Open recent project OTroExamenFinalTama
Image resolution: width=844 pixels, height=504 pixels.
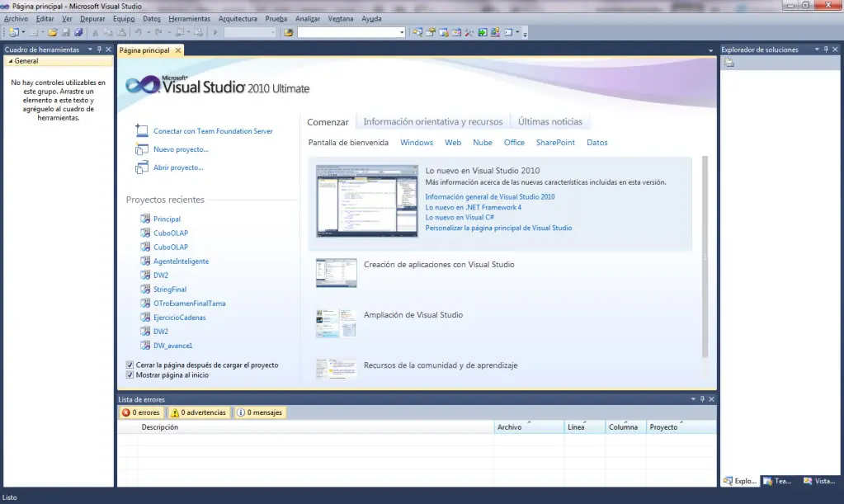point(190,304)
